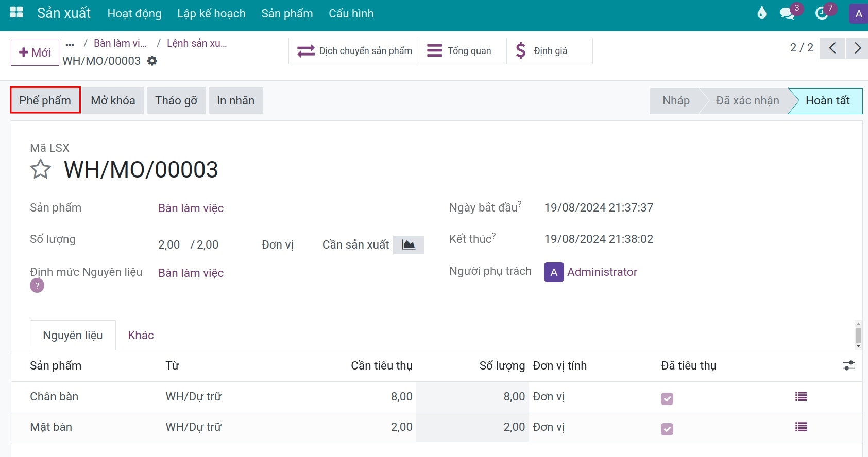The height and width of the screenshot is (457, 868).
Task: Open details list icon for Mặt bàn row
Action: 801,427
